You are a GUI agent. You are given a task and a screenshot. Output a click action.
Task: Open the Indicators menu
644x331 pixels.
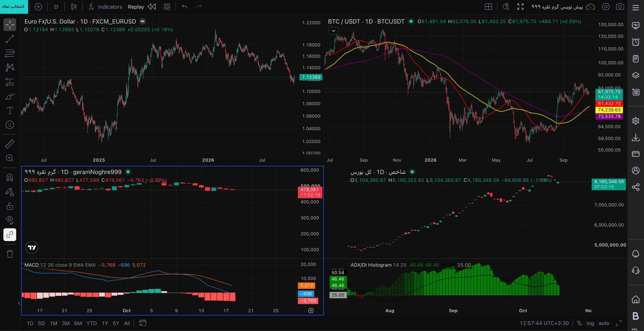105,7
